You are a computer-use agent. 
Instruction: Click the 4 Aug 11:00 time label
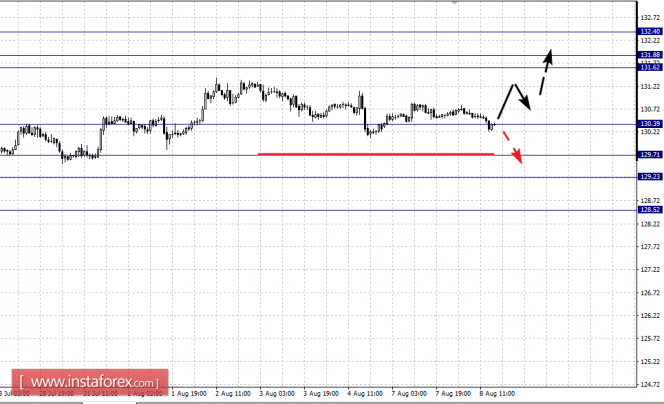tap(363, 395)
